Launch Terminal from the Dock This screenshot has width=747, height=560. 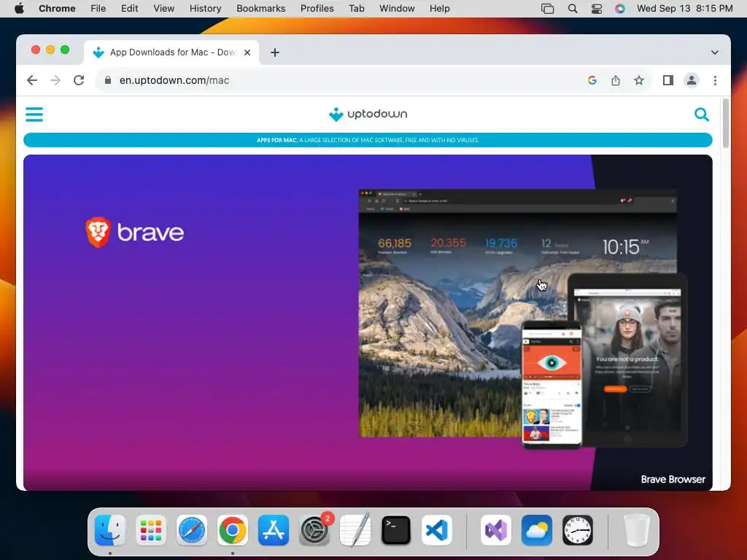pyautogui.click(x=396, y=530)
